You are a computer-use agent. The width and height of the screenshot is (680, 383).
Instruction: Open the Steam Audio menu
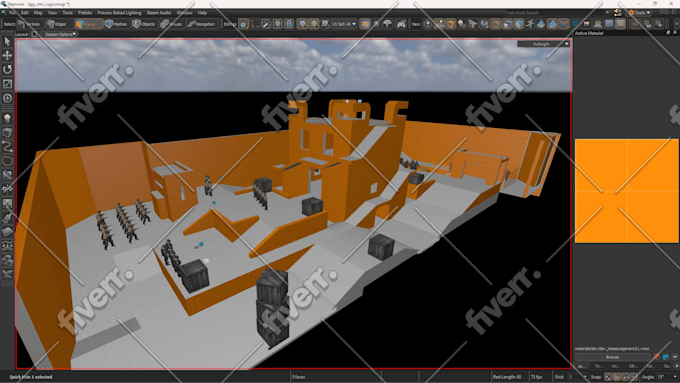159,13
